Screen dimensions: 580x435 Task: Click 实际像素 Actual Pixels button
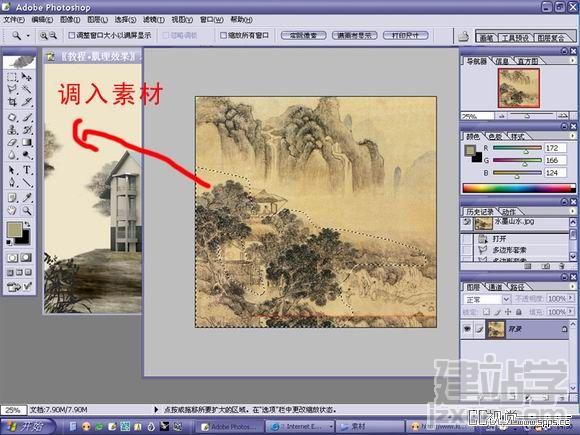pyautogui.click(x=303, y=36)
